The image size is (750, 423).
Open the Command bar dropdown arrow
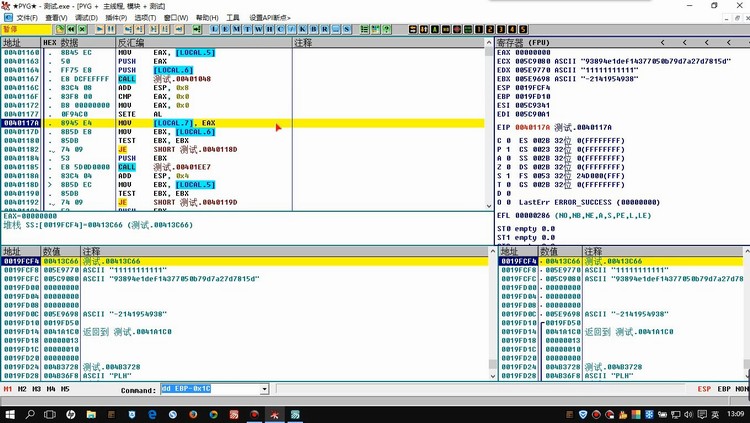click(264, 390)
